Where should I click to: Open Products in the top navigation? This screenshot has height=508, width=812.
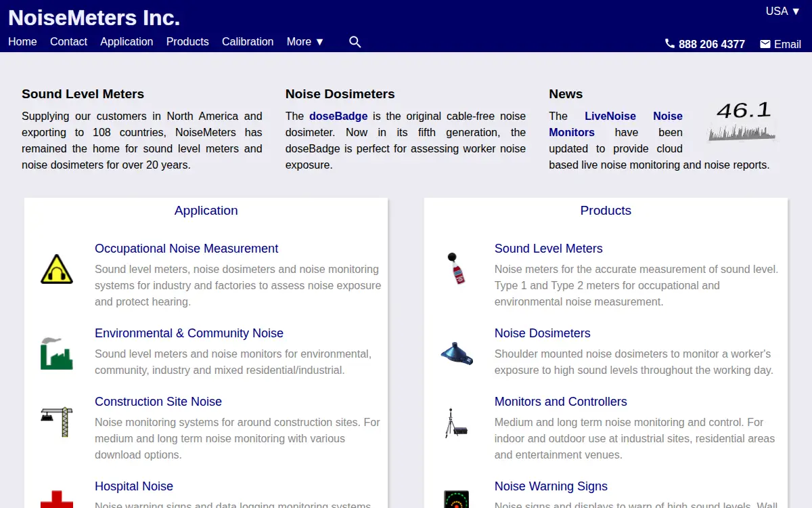click(x=187, y=41)
